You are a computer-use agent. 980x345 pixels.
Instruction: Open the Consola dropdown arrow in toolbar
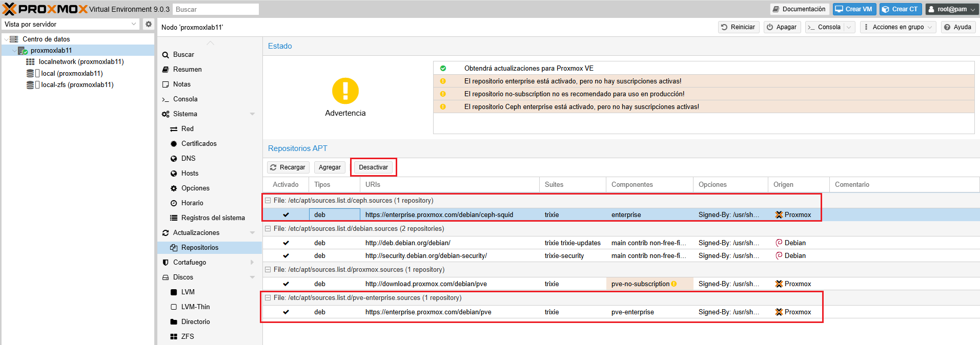[x=849, y=27]
